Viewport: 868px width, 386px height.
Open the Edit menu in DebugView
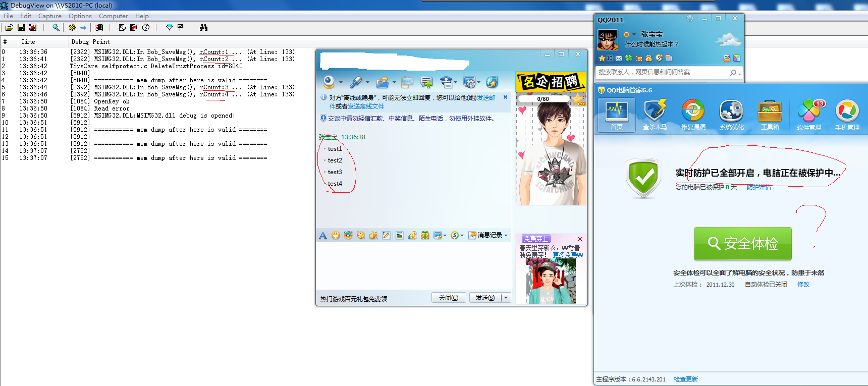pyautogui.click(x=26, y=16)
